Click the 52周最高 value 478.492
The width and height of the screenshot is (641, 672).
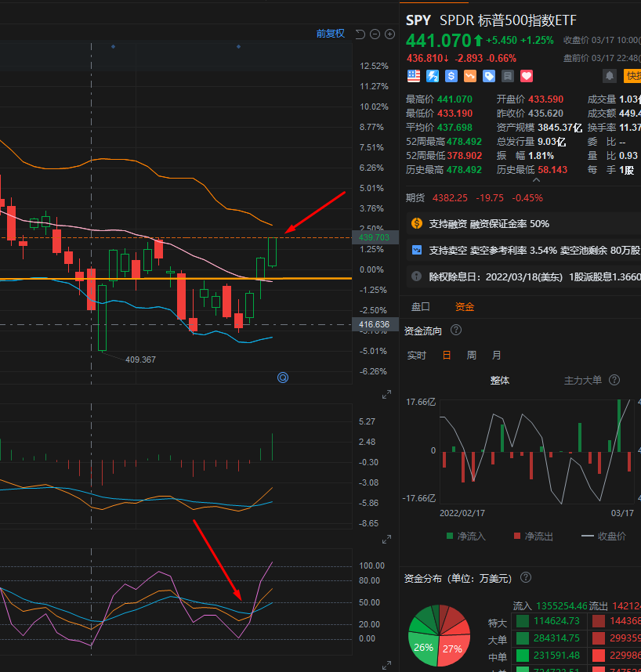[x=465, y=142]
